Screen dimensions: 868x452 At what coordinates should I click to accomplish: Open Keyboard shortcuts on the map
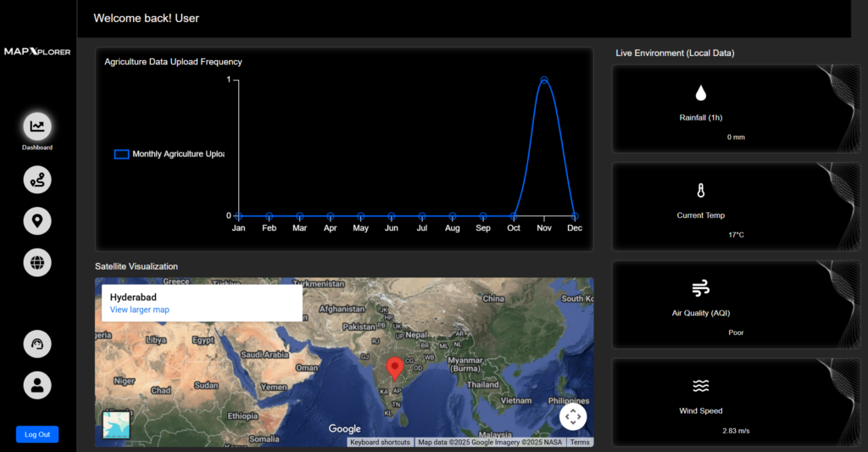coord(381,443)
